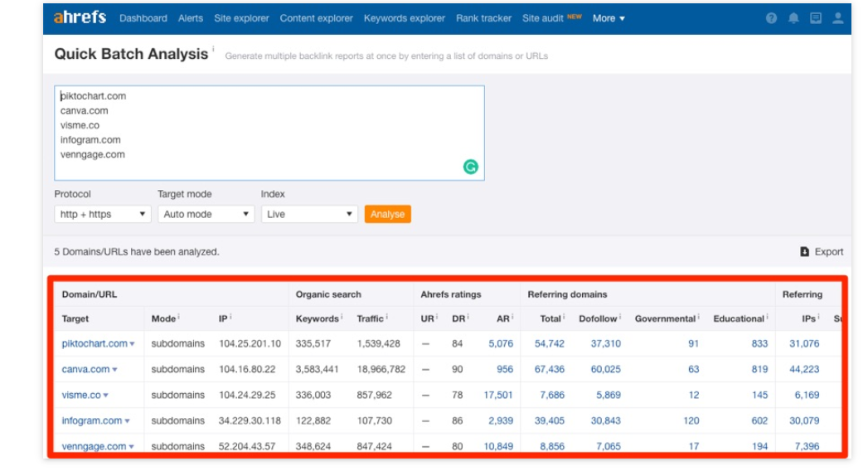Image resolution: width=868 pixels, height=471 pixels.
Task: Click the ahrefs logo
Action: (x=80, y=17)
